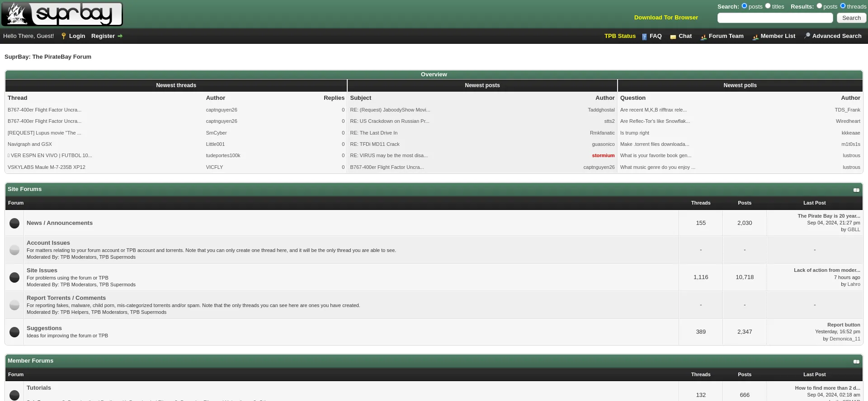Viewport: 868px width, 401px height.
Task: Open user profile 'Demonica_11'
Action: click(x=845, y=339)
